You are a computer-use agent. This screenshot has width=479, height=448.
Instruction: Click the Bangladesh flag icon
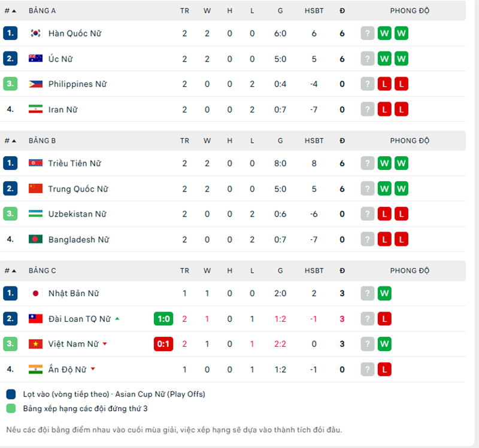[35, 239]
